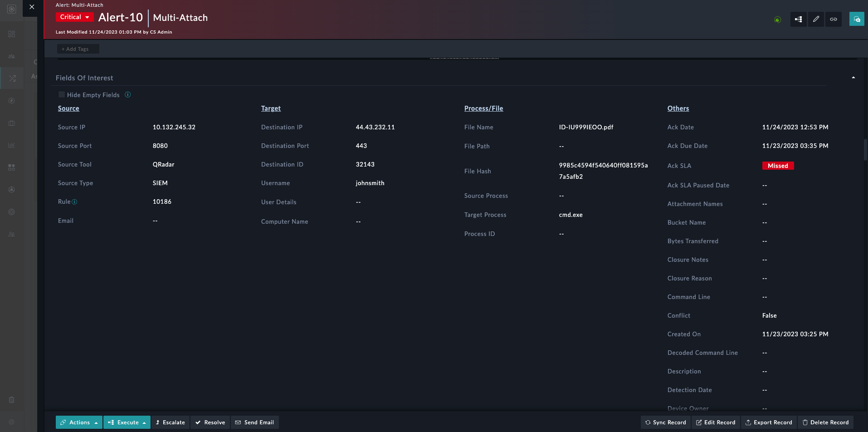
Task: Click the Delete Record button
Action: tap(825, 422)
